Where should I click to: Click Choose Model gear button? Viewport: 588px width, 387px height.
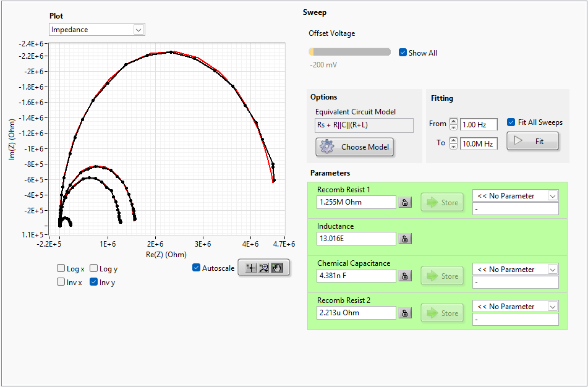point(354,147)
